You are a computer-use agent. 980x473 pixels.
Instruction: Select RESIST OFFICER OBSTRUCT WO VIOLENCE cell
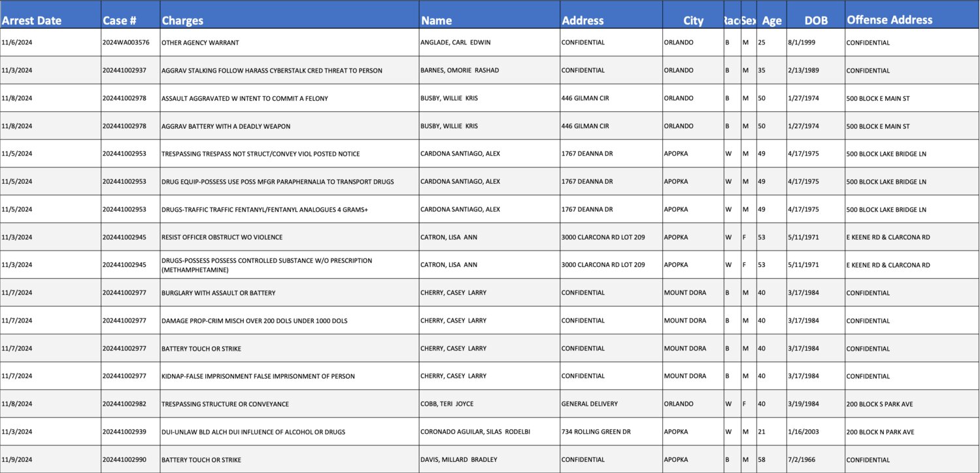[289, 237]
